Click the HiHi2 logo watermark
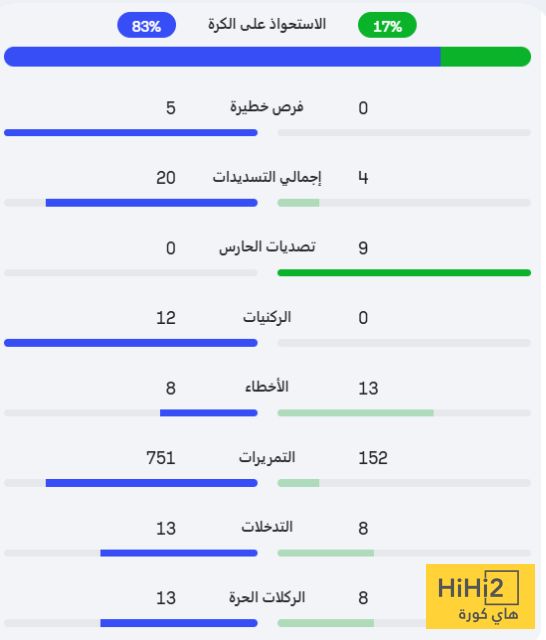The height and width of the screenshot is (640, 546). pos(480,596)
